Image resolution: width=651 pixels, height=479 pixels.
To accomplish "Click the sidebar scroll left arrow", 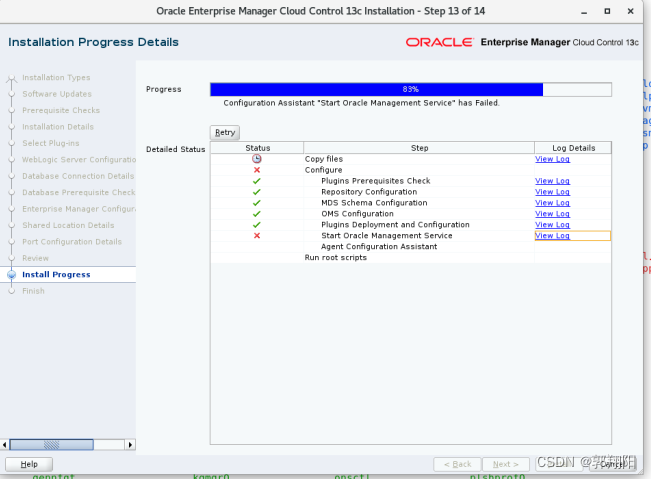I will click(x=5, y=445).
